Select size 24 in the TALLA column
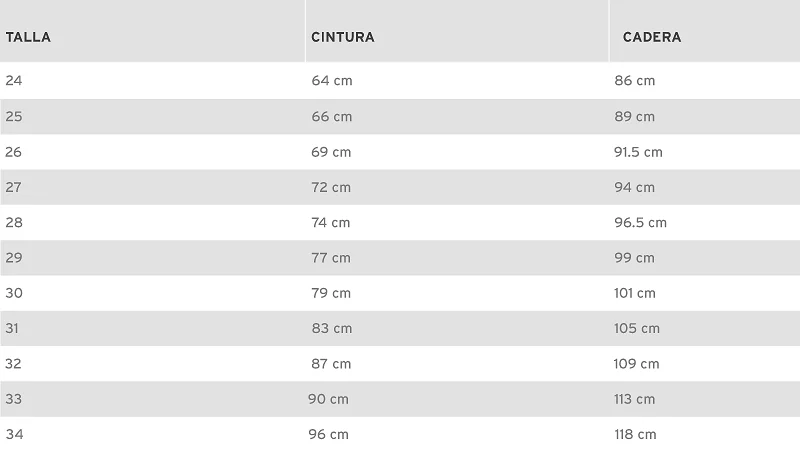 click(14, 81)
